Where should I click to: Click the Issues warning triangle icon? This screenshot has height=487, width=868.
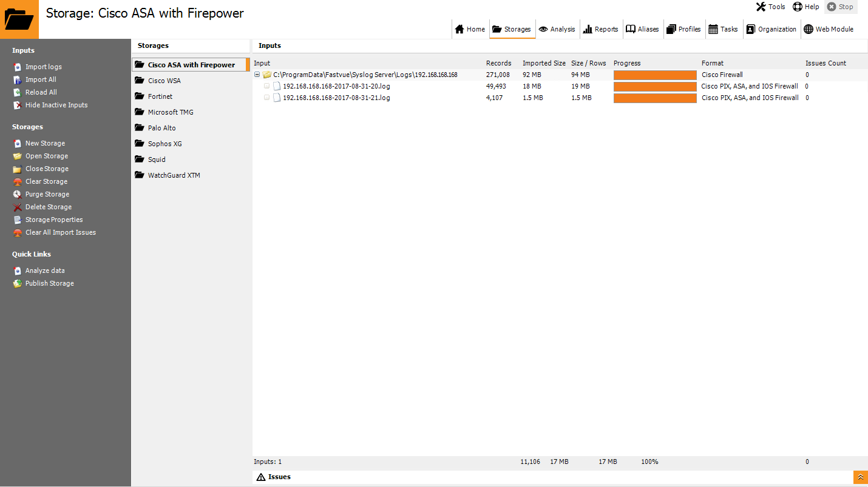tap(261, 477)
